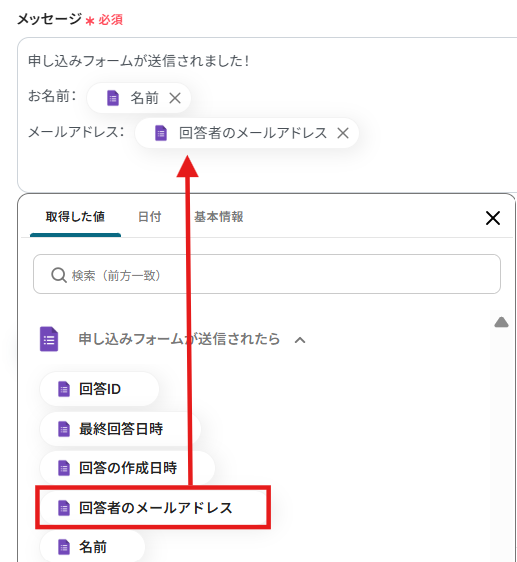Insert the 最終回答日時 value
517x562 pixels.
pyautogui.click(x=120, y=429)
